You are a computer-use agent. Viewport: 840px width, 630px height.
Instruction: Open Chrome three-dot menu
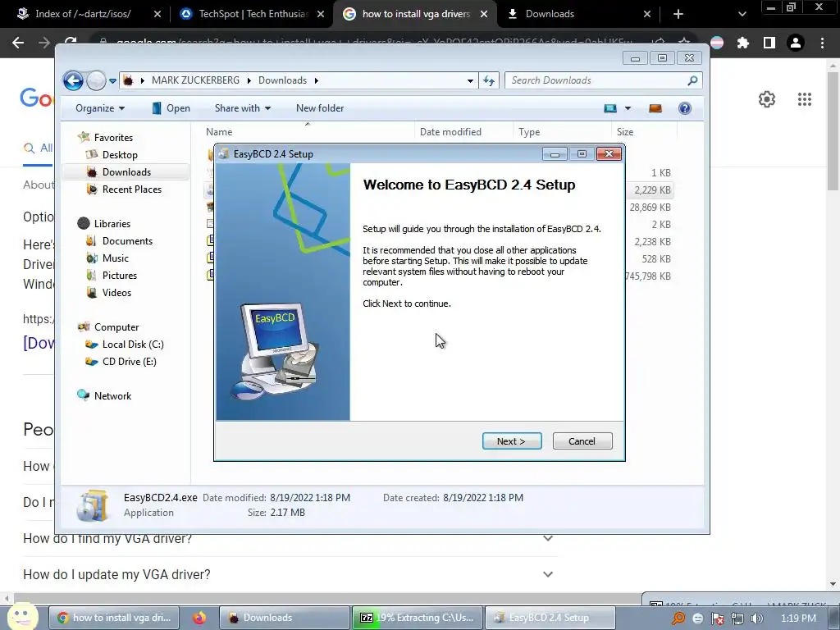pyautogui.click(x=822, y=43)
